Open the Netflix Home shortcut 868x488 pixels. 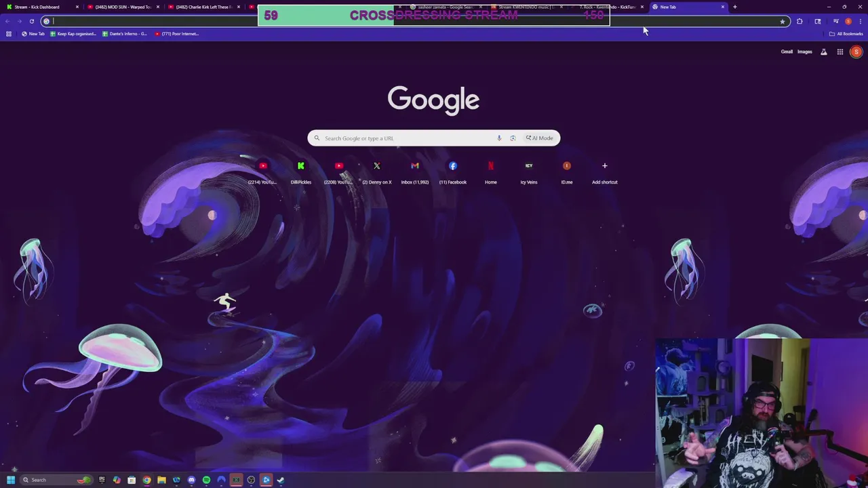click(490, 171)
